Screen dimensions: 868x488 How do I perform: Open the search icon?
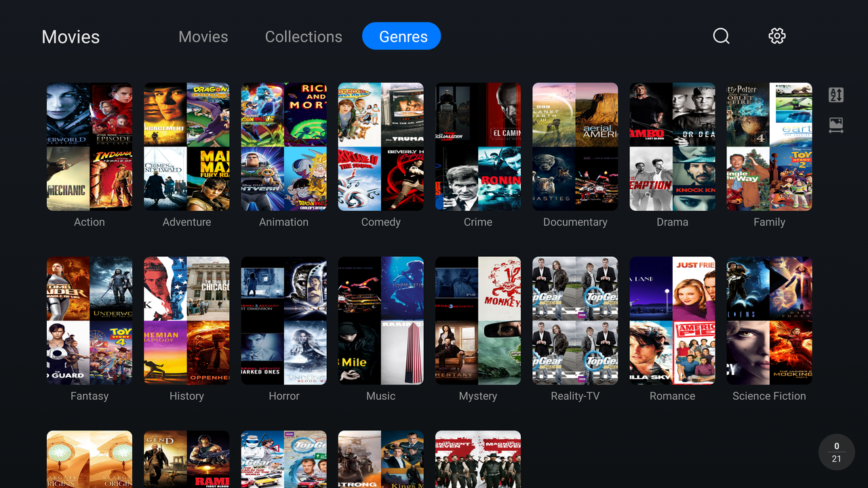[721, 36]
